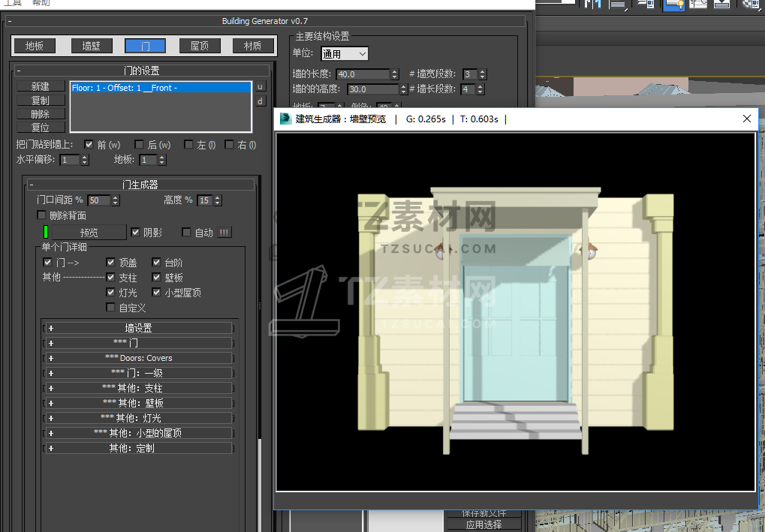Enable the 删除背面 checkbox
765x532 pixels.
[x=42, y=216]
